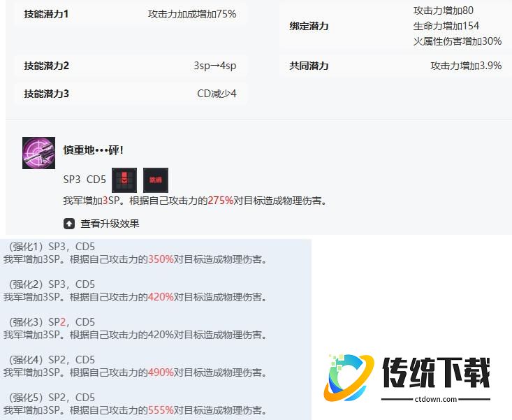Screen dimensions: 512x420
Task: Click the 绑定潜力 label
Action: coord(309,26)
